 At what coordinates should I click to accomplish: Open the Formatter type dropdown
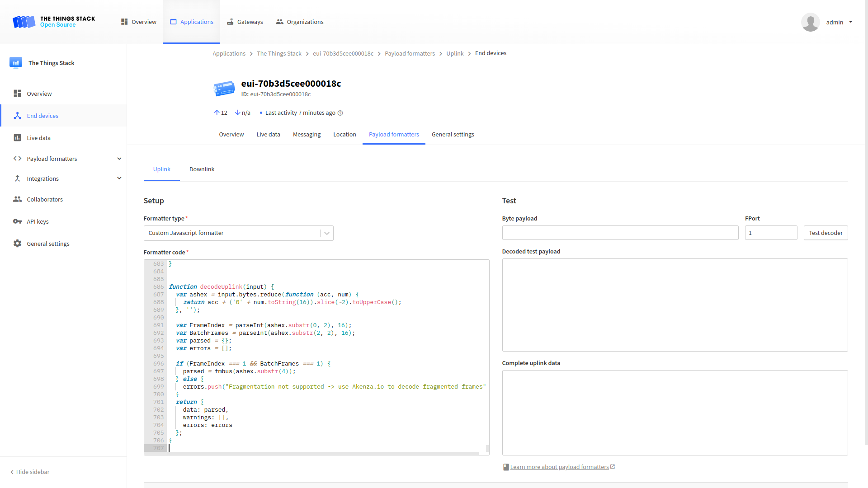[238, 233]
